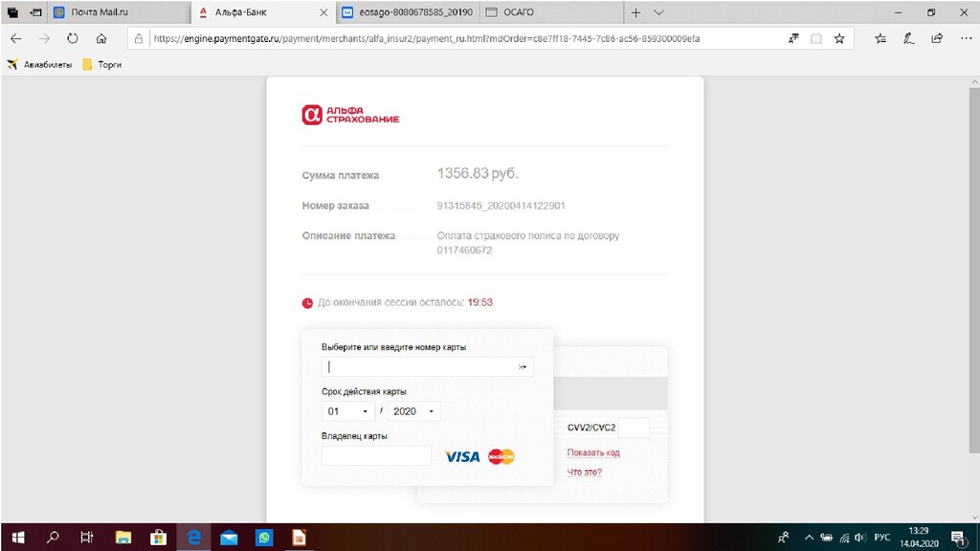The height and width of the screenshot is (551, 980).
Task: Click the address bar URL
Action: click(x=426, y=38)
